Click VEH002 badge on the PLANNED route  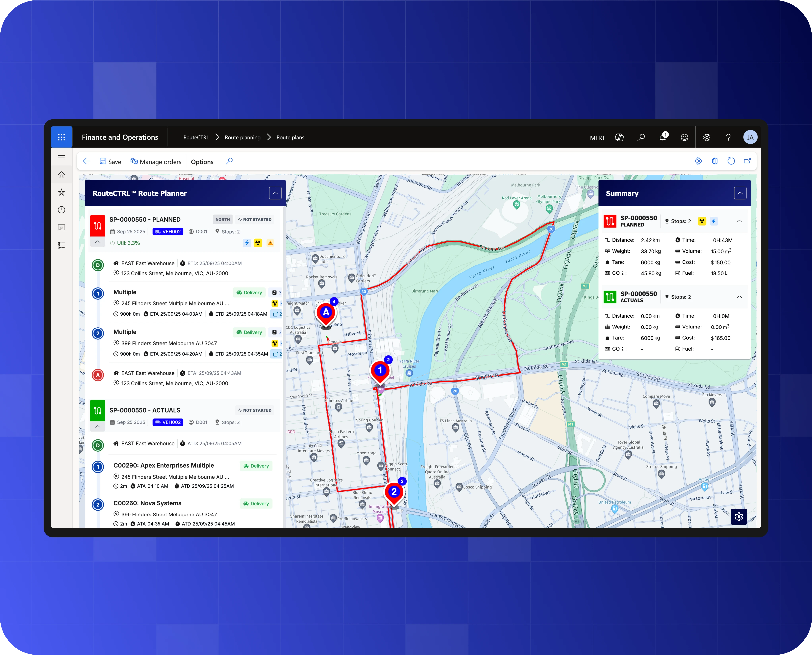tap(168, 232)
